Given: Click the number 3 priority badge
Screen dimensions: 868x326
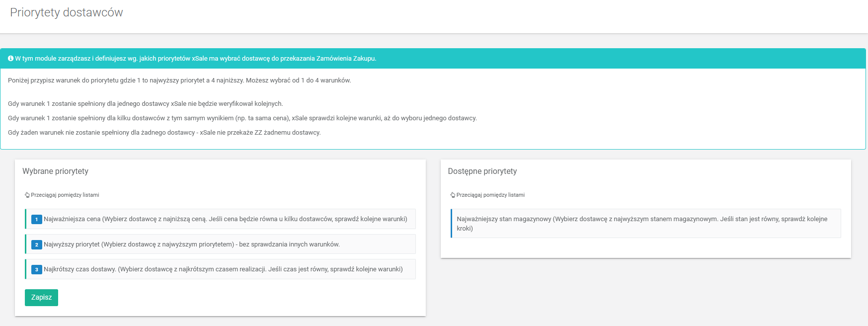Looking at the screenshot, I should pyautogui.click(x=36, y=269).
